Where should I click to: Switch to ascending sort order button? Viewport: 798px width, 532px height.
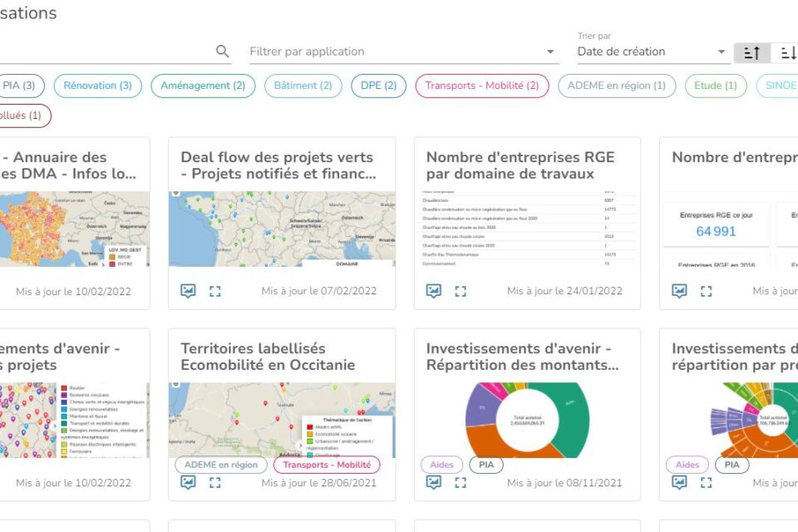click(x=751, y=52)
